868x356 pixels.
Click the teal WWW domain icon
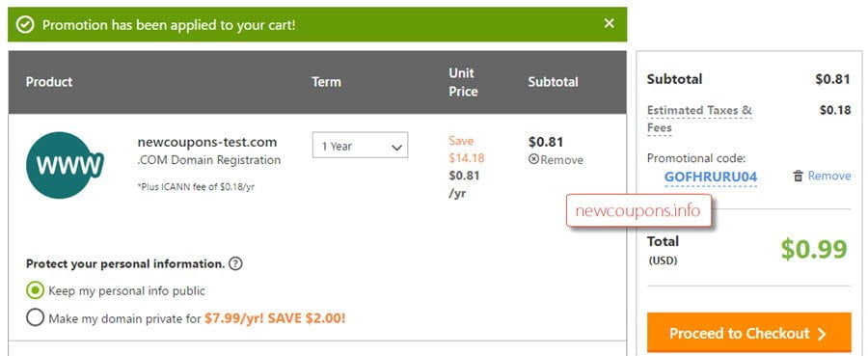point(65,165)
